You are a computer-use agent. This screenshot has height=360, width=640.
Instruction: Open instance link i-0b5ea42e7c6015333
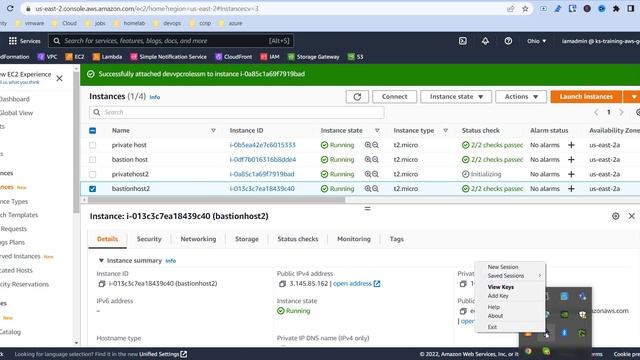click(x=262, y=145)
